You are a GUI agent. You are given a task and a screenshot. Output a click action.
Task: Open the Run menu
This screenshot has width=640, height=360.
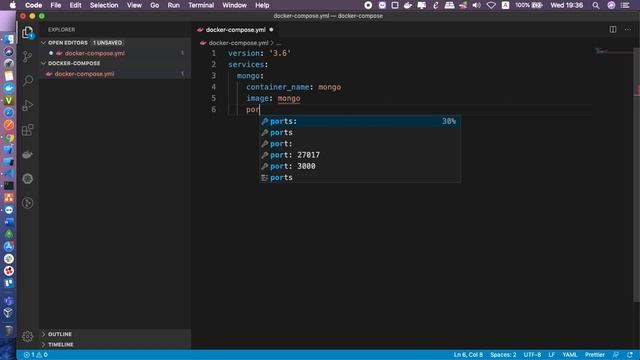(173, 5)
